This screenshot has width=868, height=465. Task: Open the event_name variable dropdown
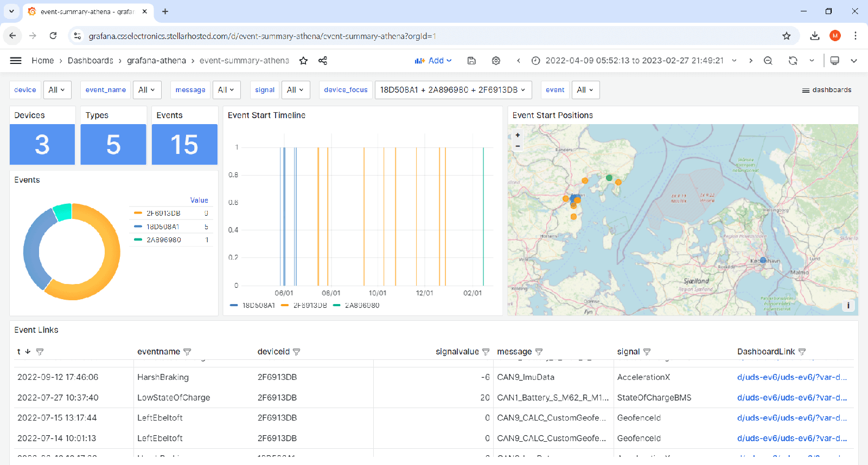coord(146,90)
